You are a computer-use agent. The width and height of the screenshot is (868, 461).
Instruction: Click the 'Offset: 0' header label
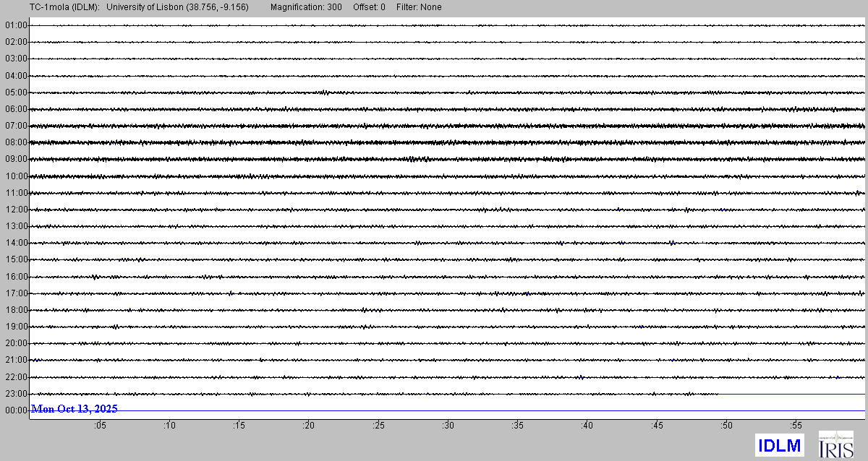[369, 7]
